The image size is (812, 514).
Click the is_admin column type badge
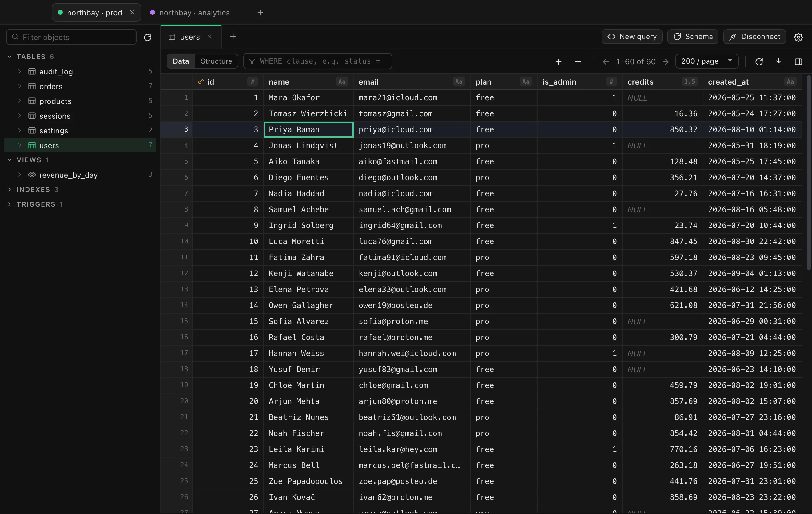point(611,81)
